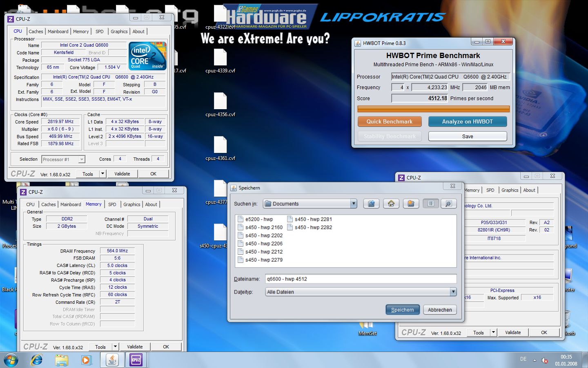The image size is (588, 368).
Task: Select file 's450 - hwp 2282'
Action: pyautogui.click(x=310, y=227)
